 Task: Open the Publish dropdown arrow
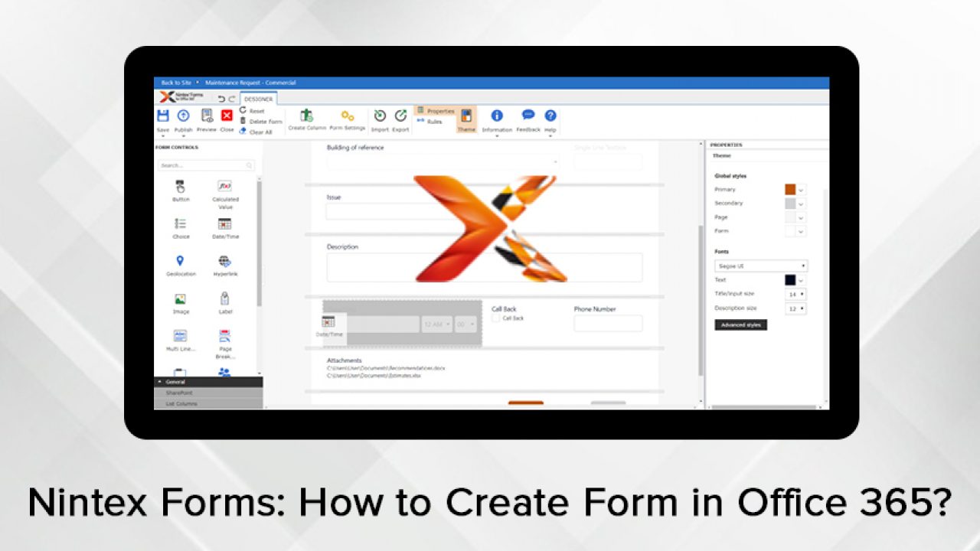(x=184, y=136)
